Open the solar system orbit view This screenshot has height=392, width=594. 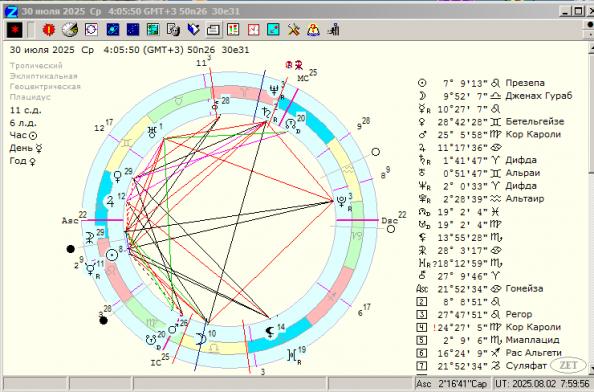click(113, 30)
